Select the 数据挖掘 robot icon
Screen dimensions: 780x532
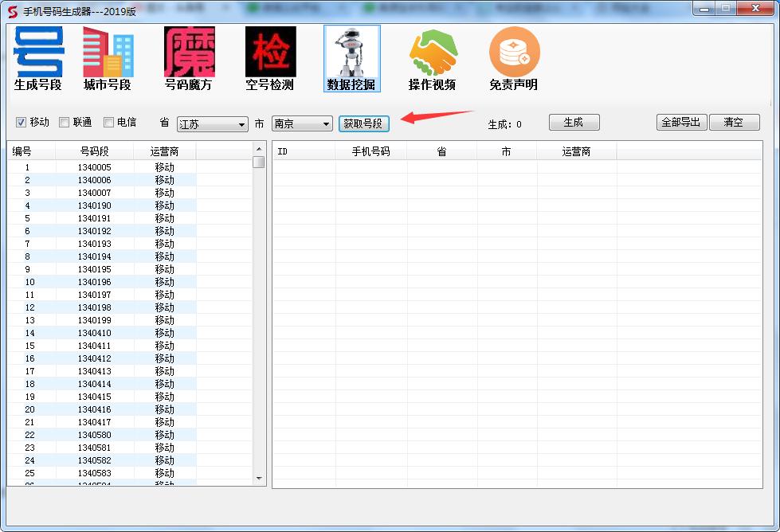point(351,58)
